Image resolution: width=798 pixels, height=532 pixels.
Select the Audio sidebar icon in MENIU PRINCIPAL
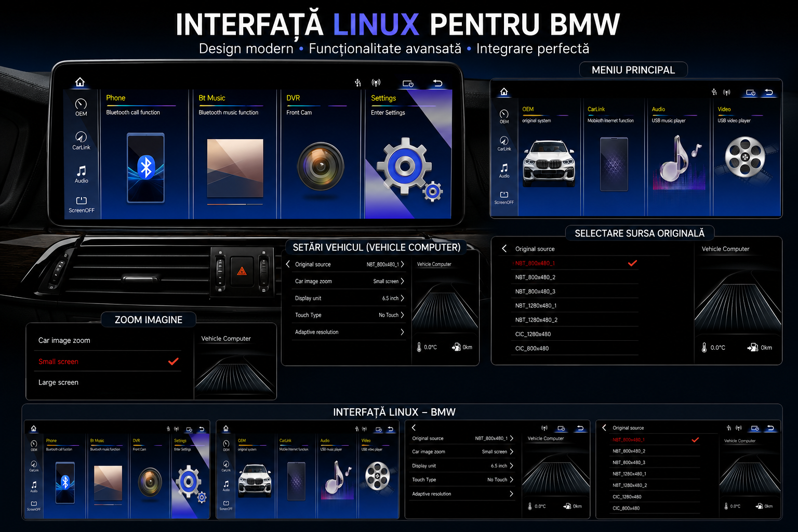tap(504, 171)
